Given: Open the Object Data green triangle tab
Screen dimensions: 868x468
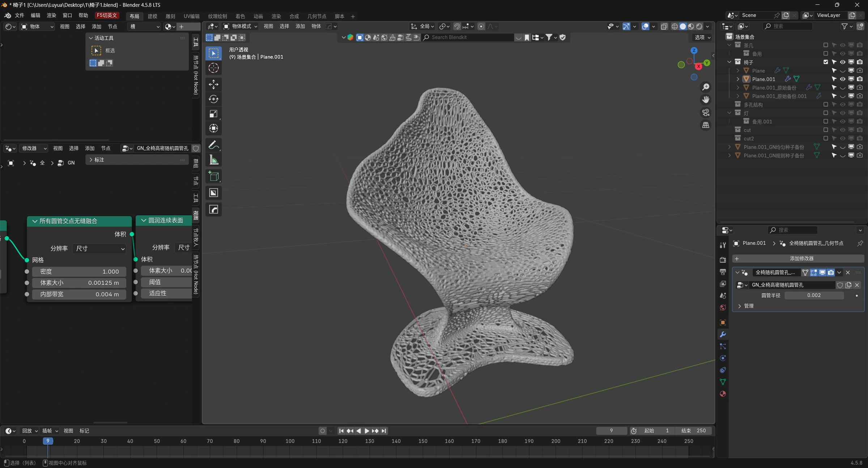Looking at the screenshot, I should (x=723, y=382).
